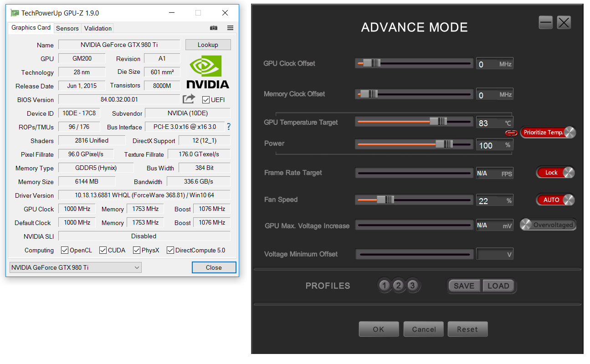
Task: Switch to the Sensors tab
Action: 67,28
